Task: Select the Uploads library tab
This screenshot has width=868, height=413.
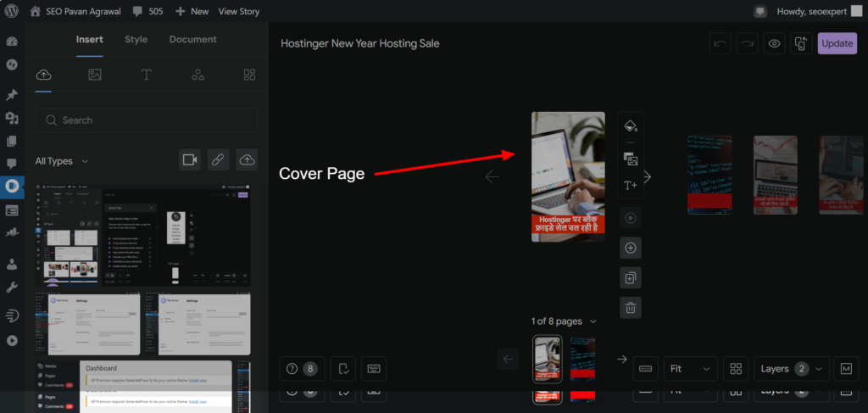Action: (x=43, y=75)
